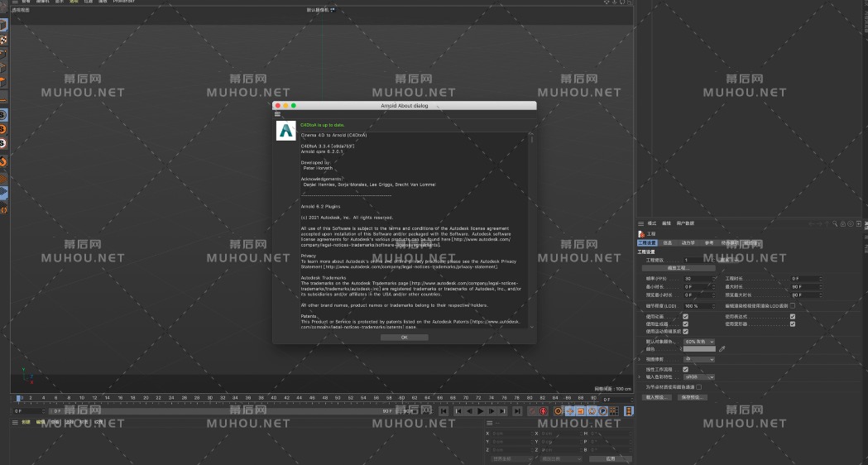Image resolution: width=868 pixels, height=465 pixels.
Task: Select the Make Editable cube tool
Action: 3,25
